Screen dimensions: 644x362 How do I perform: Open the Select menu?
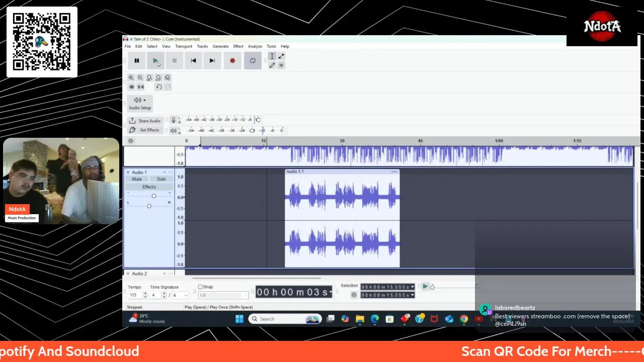[152, 46]
